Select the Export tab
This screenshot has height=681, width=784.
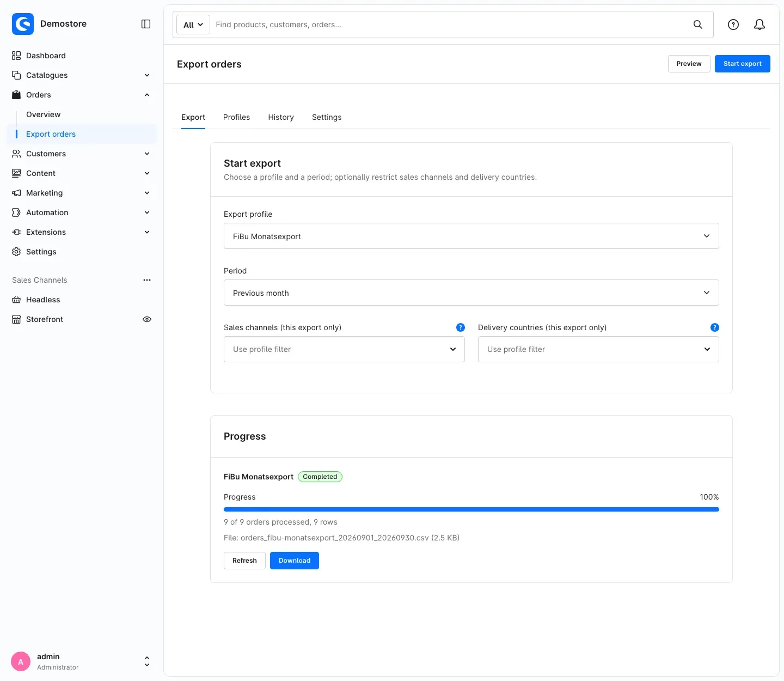[x=193, y=117]
